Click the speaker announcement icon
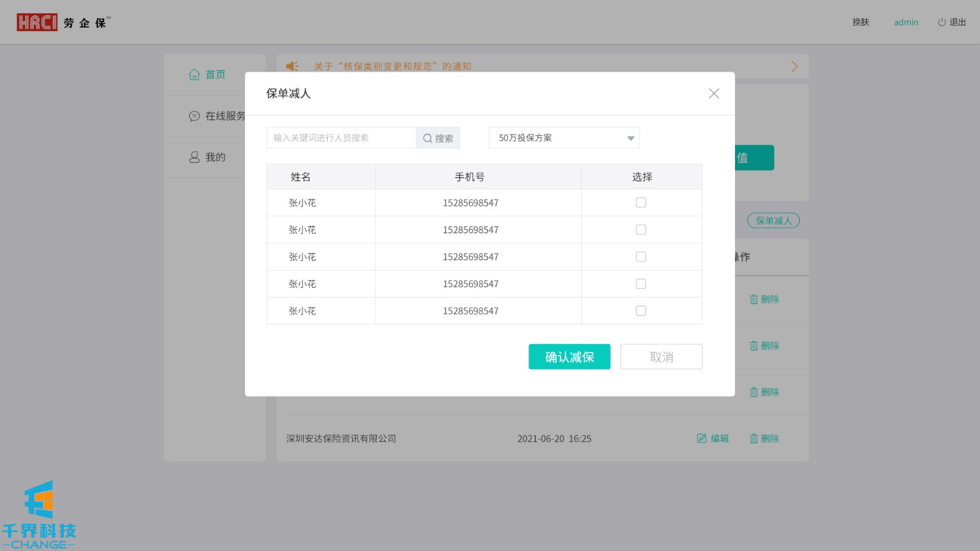 click(293, 66)
